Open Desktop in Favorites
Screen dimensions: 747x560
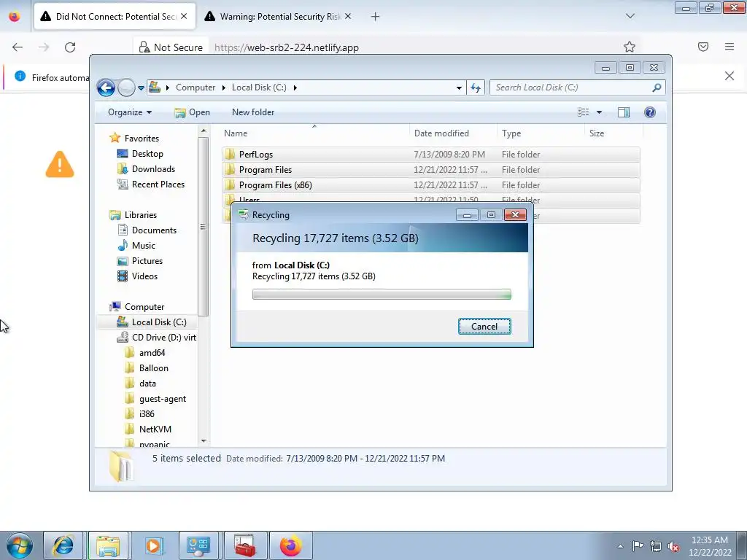pyautogui.click(x=147, y=154)
